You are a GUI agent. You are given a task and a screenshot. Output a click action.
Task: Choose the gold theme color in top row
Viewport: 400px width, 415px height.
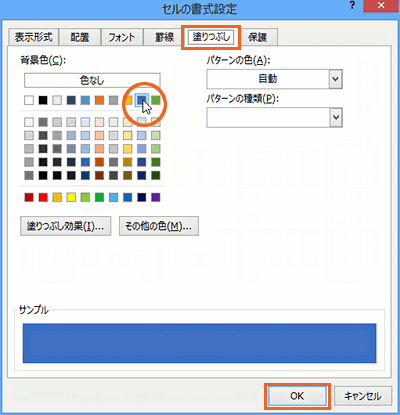pos(128,100)
